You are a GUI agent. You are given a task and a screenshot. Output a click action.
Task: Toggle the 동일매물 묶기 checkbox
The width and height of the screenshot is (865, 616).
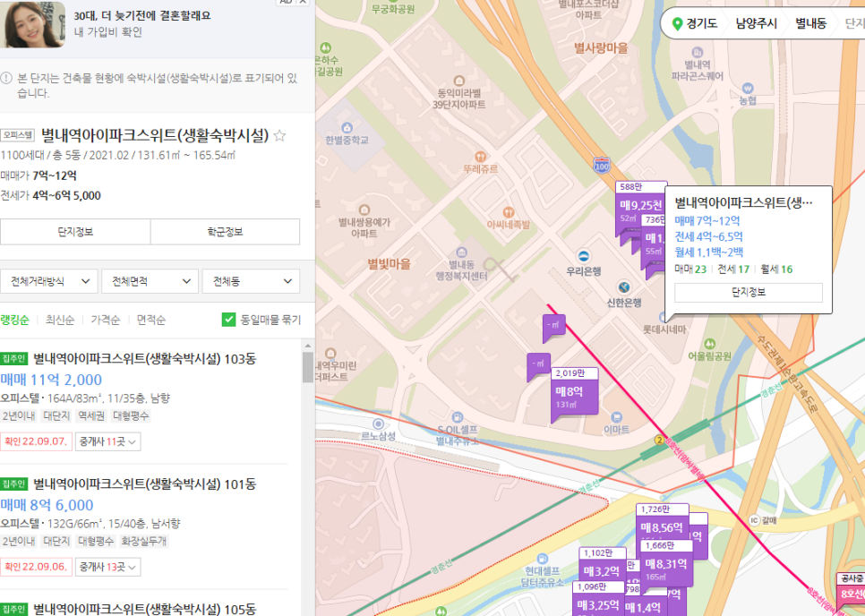point(228,320)
